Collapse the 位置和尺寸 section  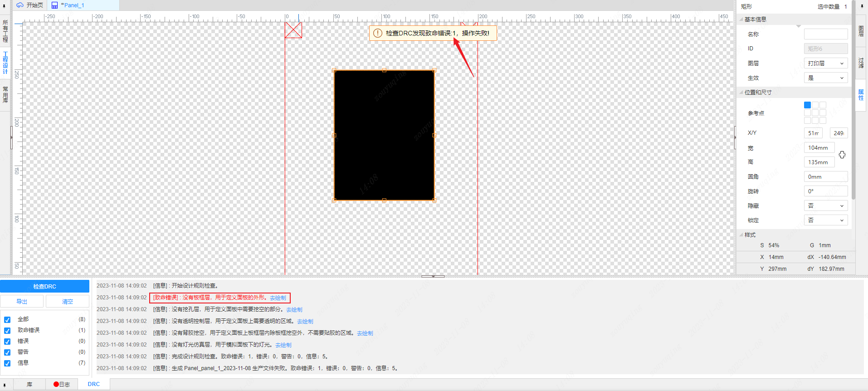point(741,92)
